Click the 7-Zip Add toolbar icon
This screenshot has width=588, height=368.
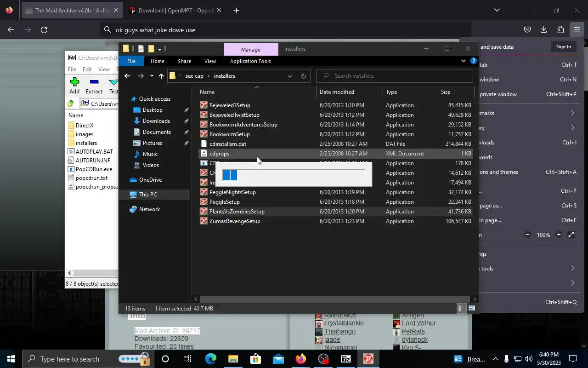pos(74,82)
